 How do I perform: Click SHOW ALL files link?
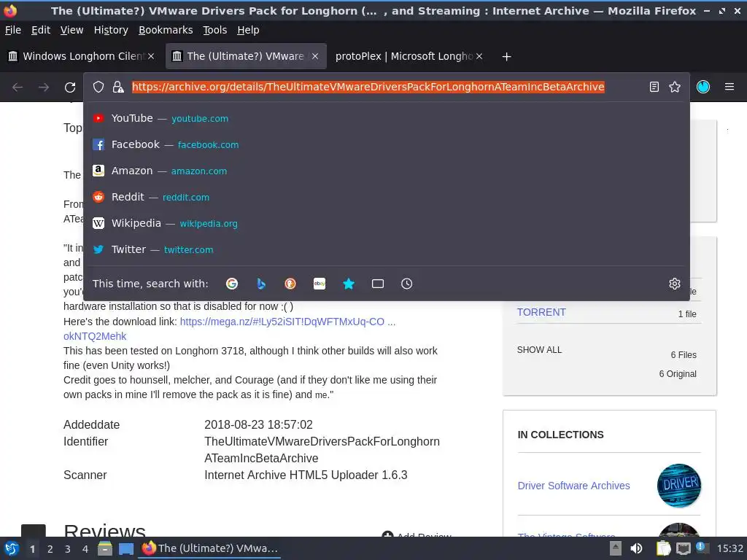[539, 350]
